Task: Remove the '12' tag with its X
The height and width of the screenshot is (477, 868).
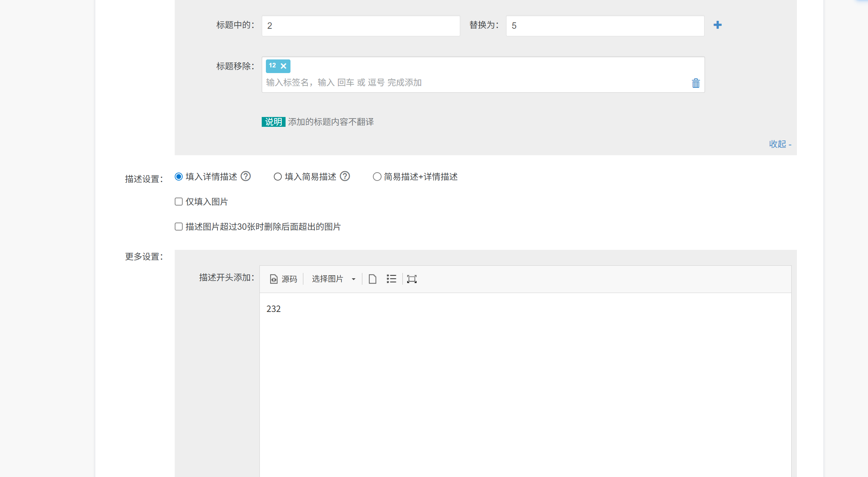Action: pos(283,66)
